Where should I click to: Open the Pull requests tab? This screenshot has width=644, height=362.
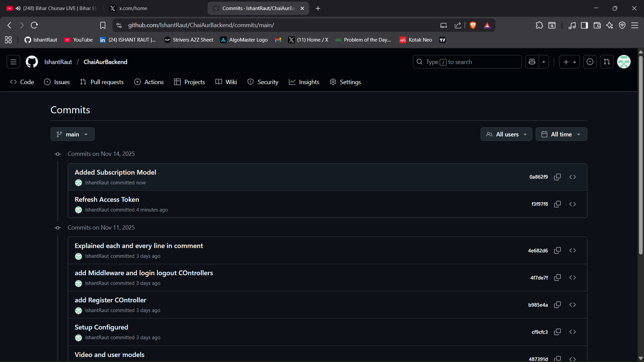click(102, 82)
